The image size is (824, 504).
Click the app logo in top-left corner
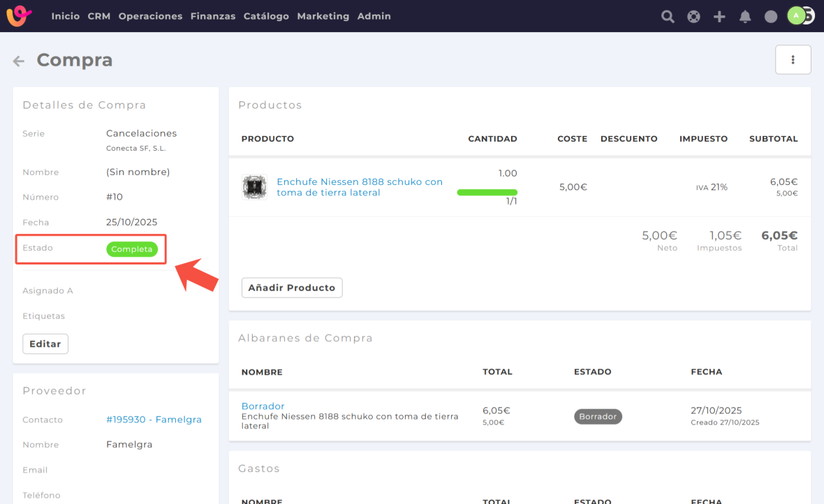click(19, 15)
